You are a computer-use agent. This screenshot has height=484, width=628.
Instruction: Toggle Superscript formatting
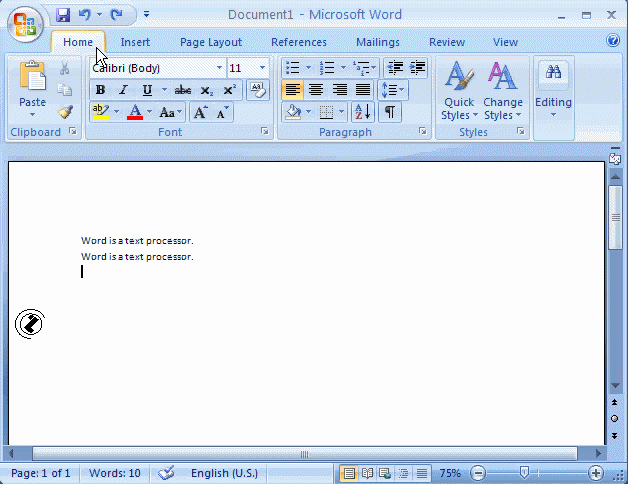(x=229, y=90)
